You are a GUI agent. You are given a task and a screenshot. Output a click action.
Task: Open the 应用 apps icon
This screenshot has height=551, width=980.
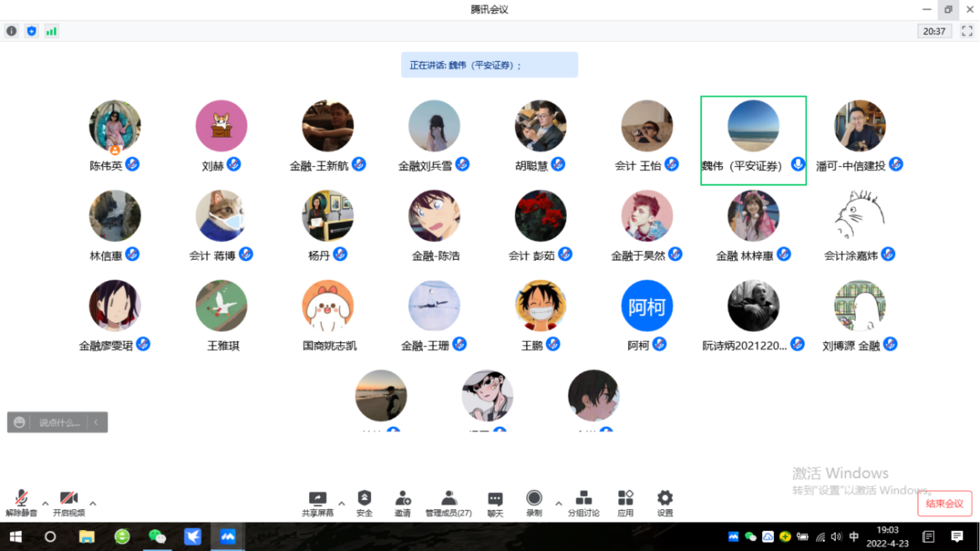625,502
